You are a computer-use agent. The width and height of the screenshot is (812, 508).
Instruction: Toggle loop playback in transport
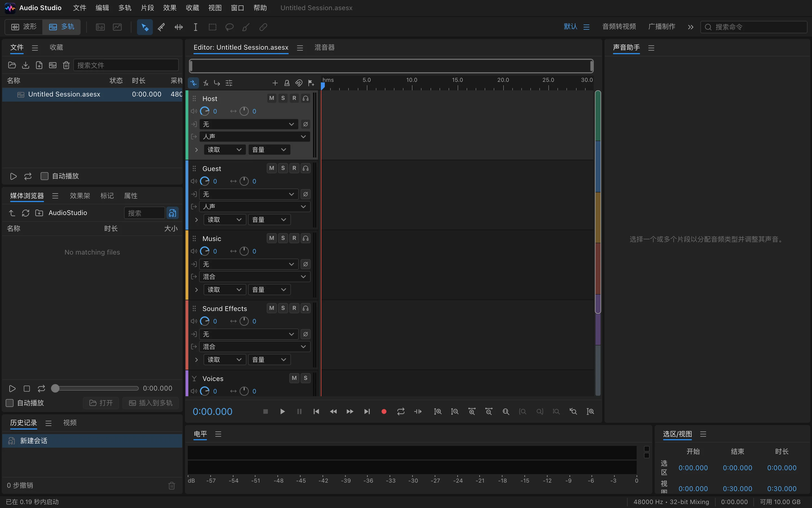[x=401, y=411]
